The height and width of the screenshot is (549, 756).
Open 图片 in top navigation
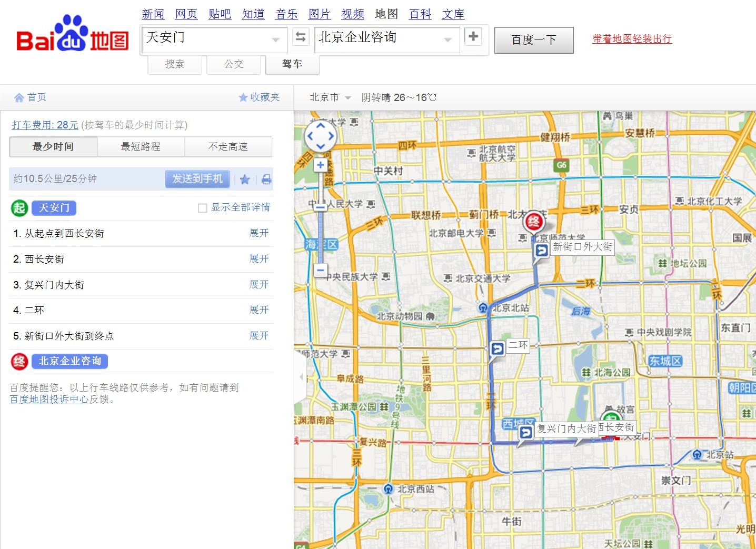tap(320, 14)
